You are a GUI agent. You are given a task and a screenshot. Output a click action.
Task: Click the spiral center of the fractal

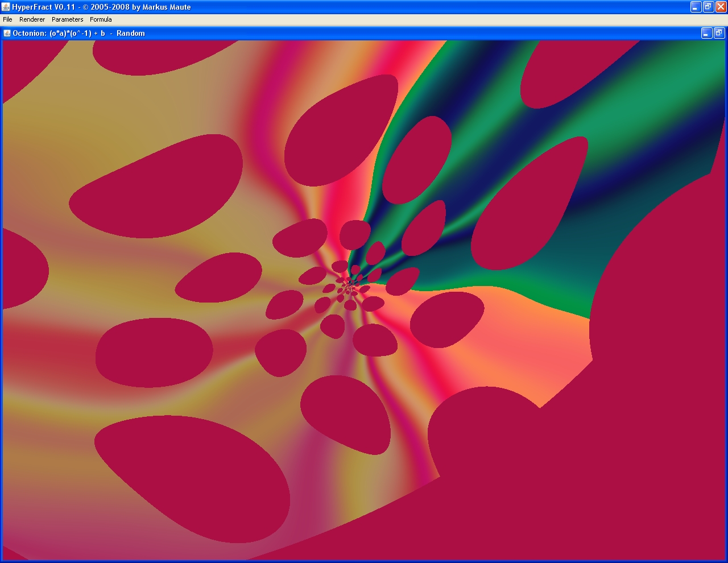pyautogui.click(x=349, y=284)
